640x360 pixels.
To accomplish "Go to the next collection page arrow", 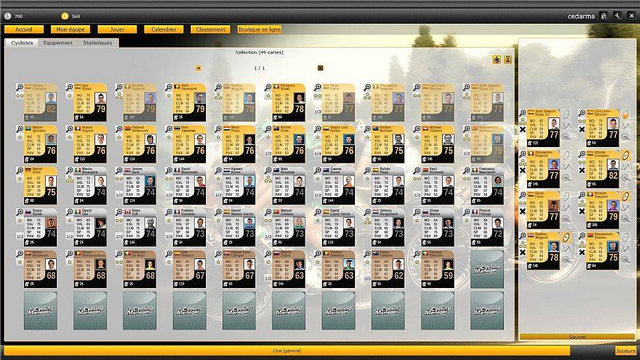I will pyautogui.click(x=320, y=68).
